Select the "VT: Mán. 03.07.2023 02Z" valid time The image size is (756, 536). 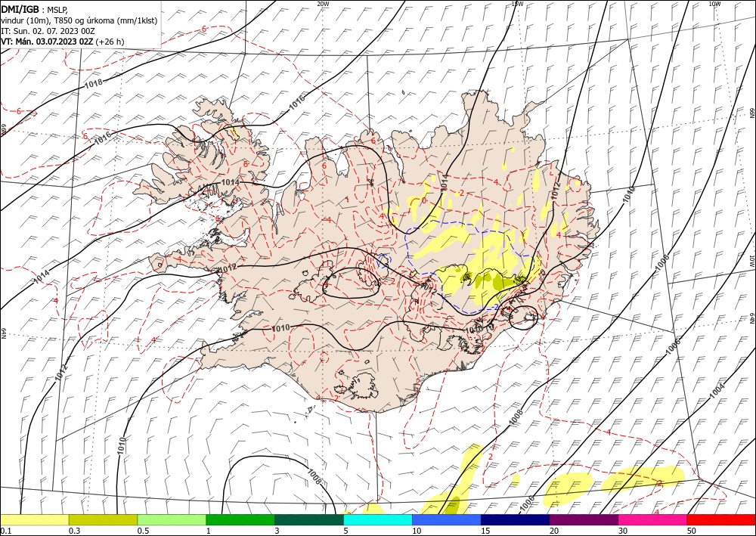47,42
